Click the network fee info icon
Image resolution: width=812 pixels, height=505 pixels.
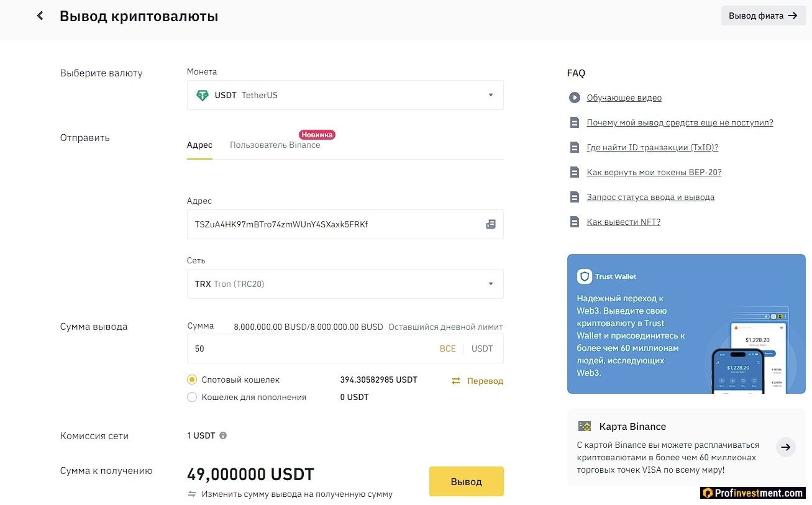tap(223, 435)
